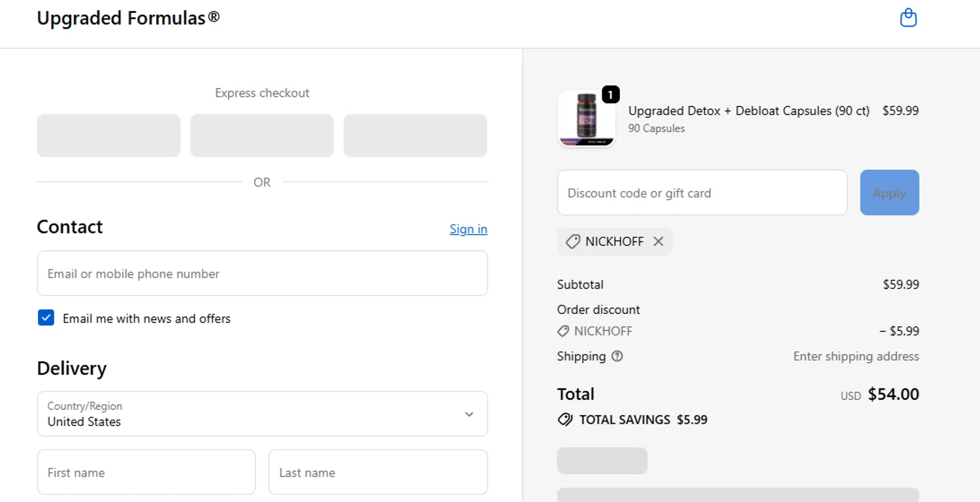Click tag icon beside Order discount NICKHOFF
Screen dimensions: 980x502
[x=563, y=332]
